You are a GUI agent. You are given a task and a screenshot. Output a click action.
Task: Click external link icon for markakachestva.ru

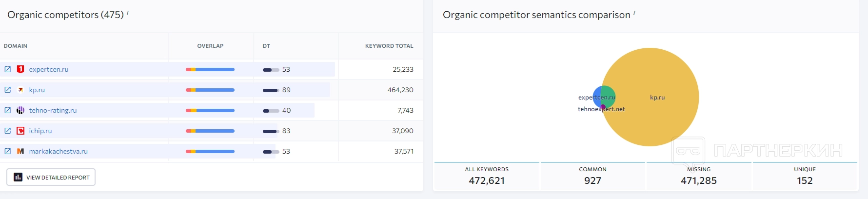[8, 151]
